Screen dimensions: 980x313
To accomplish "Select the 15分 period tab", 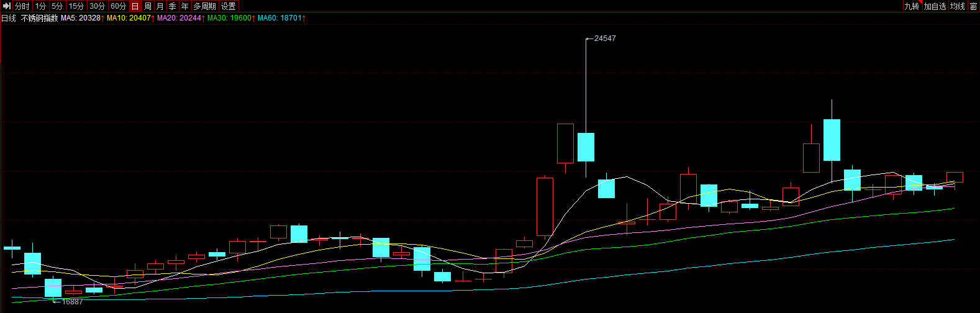I will coord(76,6).
